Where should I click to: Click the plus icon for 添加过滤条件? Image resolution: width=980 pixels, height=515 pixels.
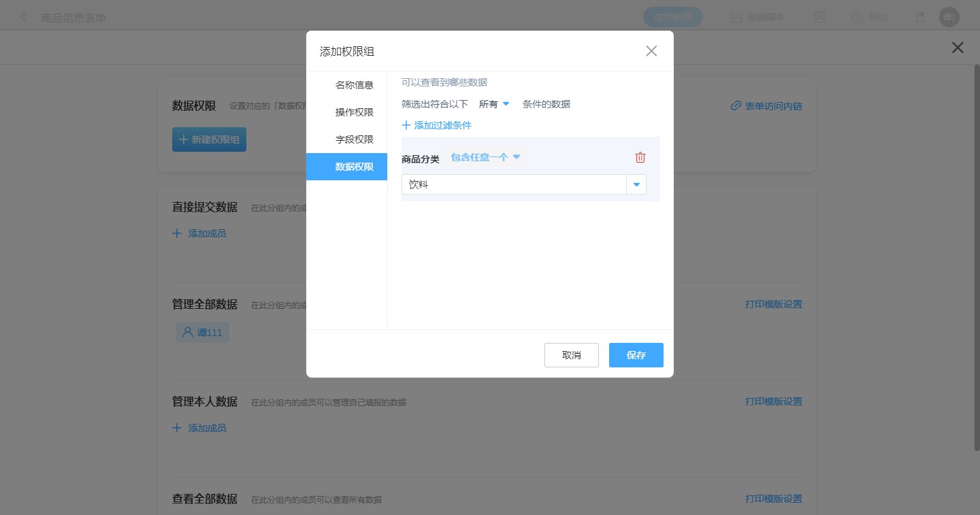coord(406,125)
